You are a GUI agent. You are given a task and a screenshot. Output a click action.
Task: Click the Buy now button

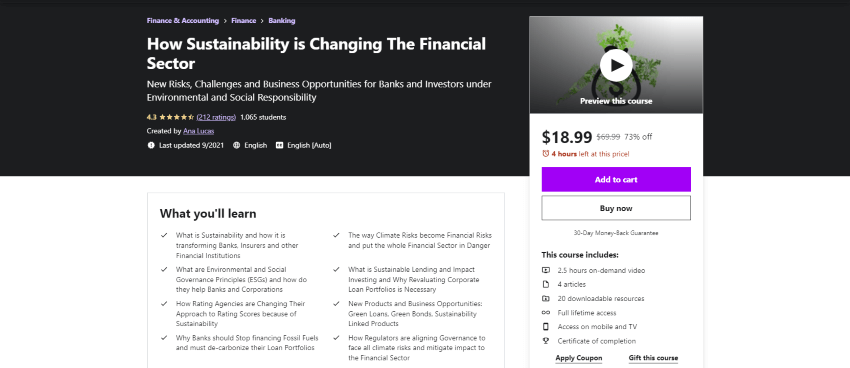coord(616,208)
